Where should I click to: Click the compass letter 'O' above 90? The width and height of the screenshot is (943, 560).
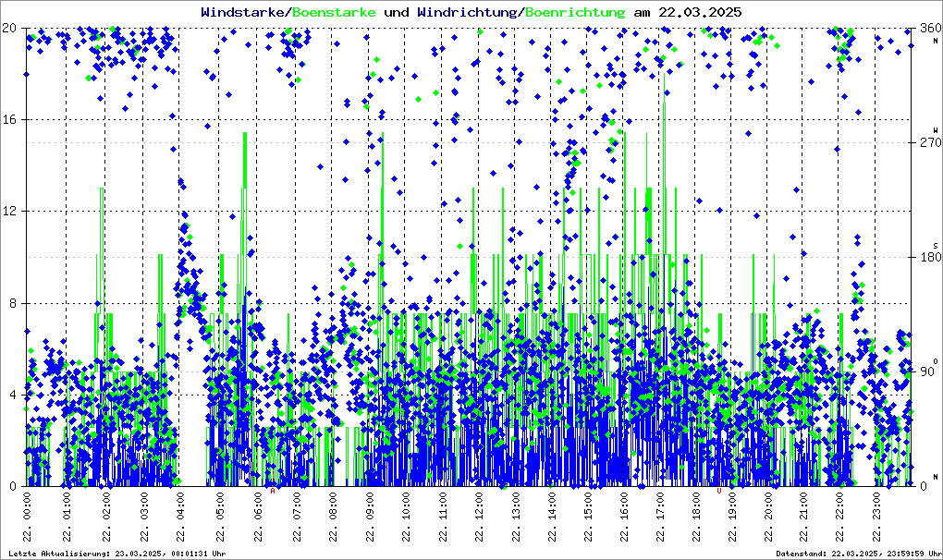point(936,361)
